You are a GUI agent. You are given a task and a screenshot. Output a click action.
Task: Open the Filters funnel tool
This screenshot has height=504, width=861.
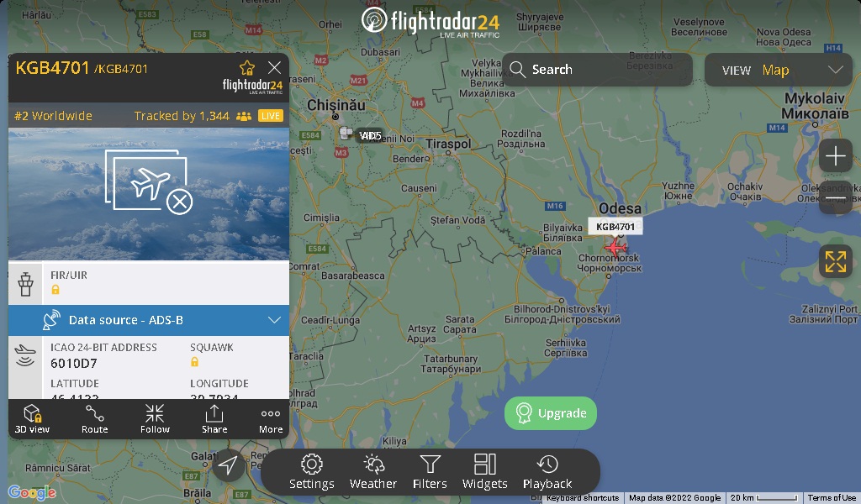430,472
